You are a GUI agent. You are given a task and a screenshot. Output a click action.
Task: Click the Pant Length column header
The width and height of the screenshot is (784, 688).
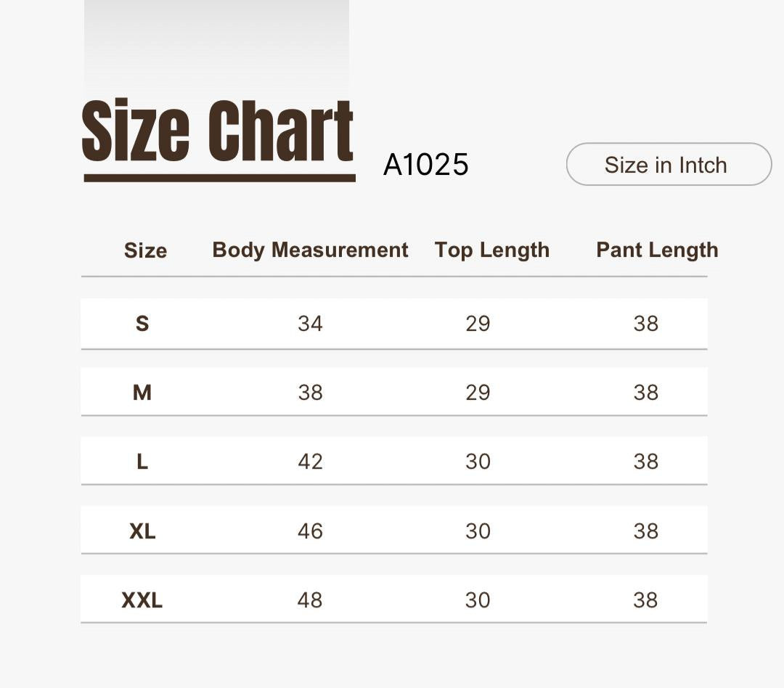(x=657, y=250)
